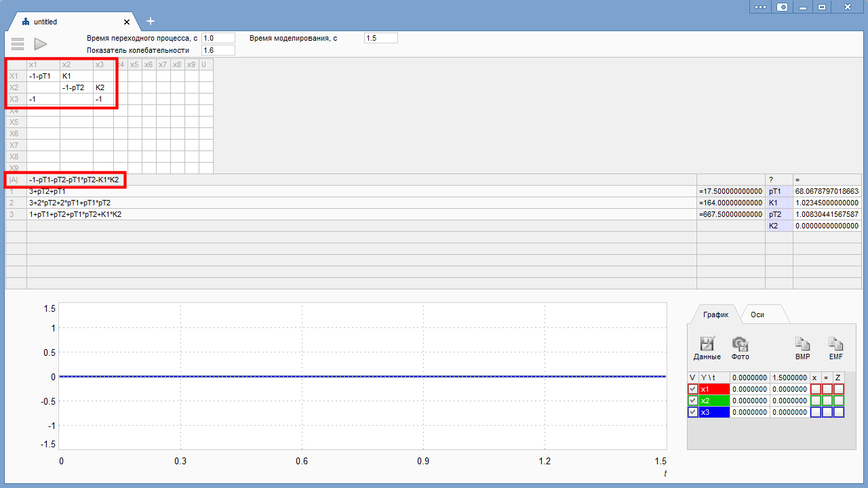
Task: Focus the transient time field showing 1.0
Action: 218,38
